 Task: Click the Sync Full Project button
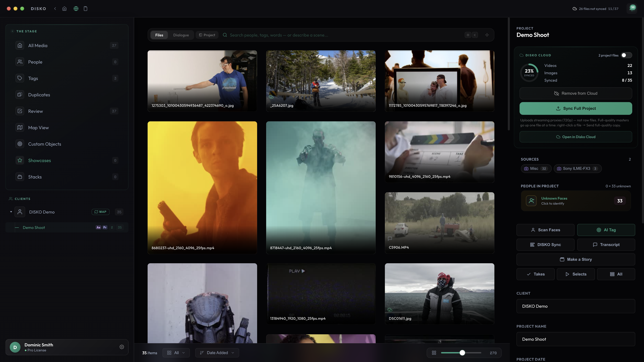tap(576, 108)
